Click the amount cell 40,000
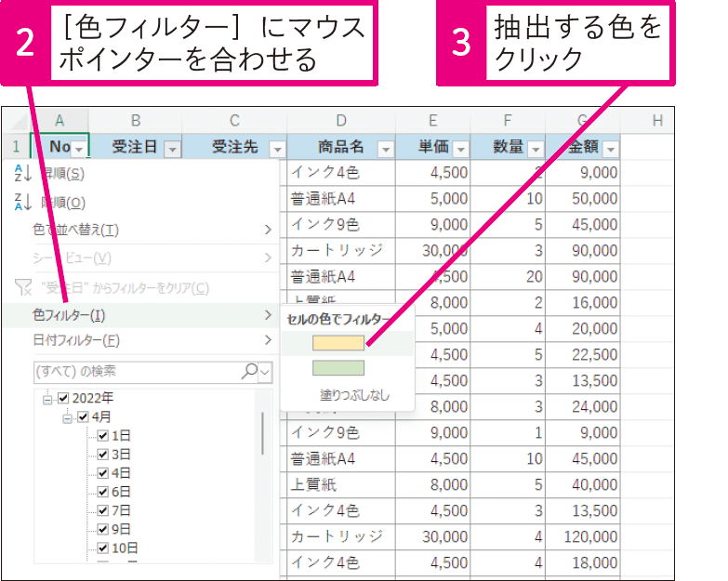 click(583, 484)
